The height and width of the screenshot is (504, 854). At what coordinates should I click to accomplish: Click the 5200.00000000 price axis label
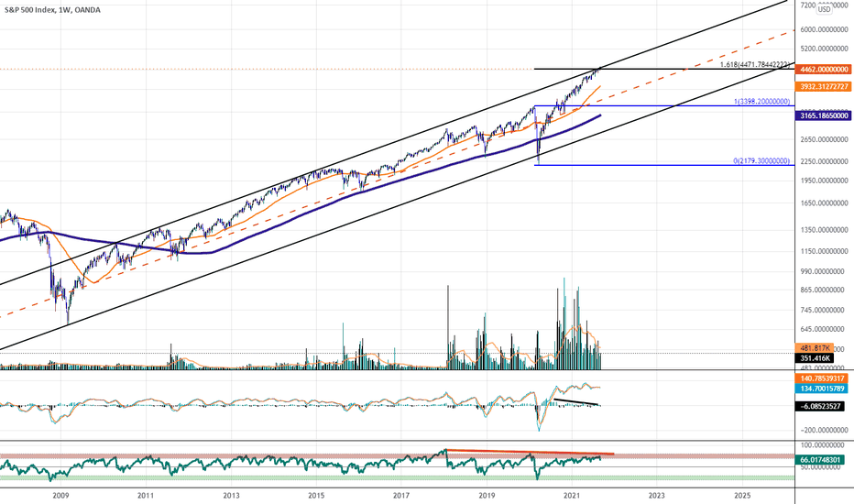click(824, 49)
